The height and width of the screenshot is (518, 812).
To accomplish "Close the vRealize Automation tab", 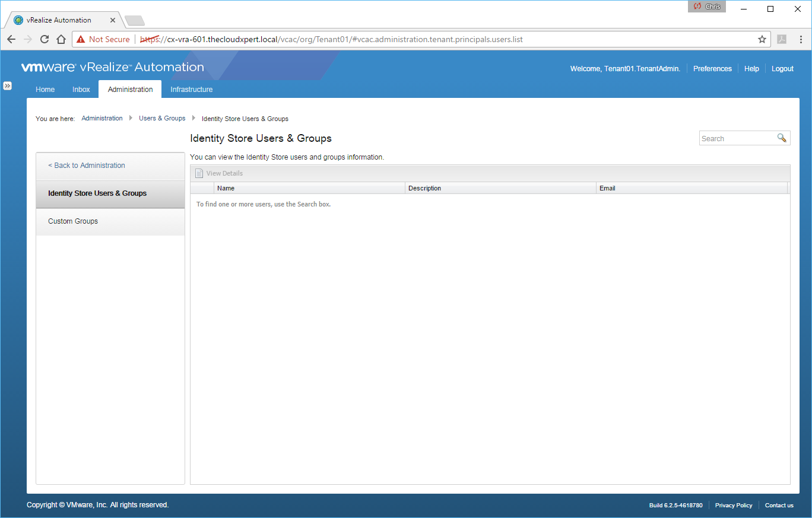I will [x=113, y=20].
